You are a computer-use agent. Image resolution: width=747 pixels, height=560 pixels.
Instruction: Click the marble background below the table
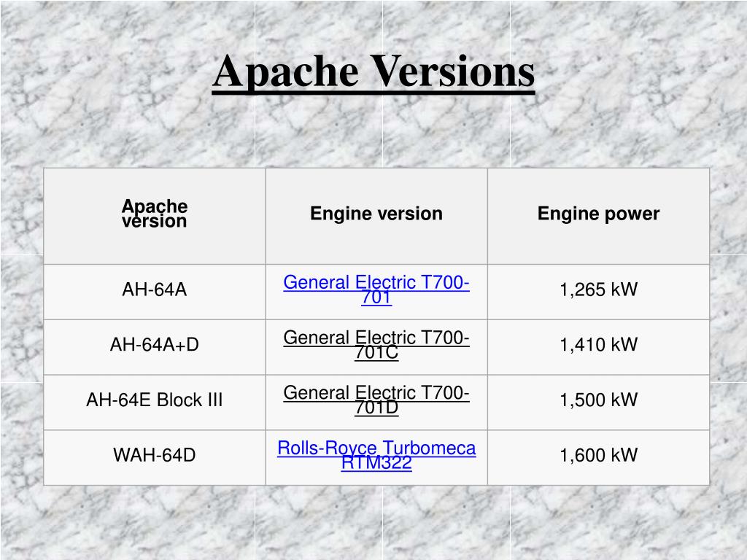[x=373, y=523]
